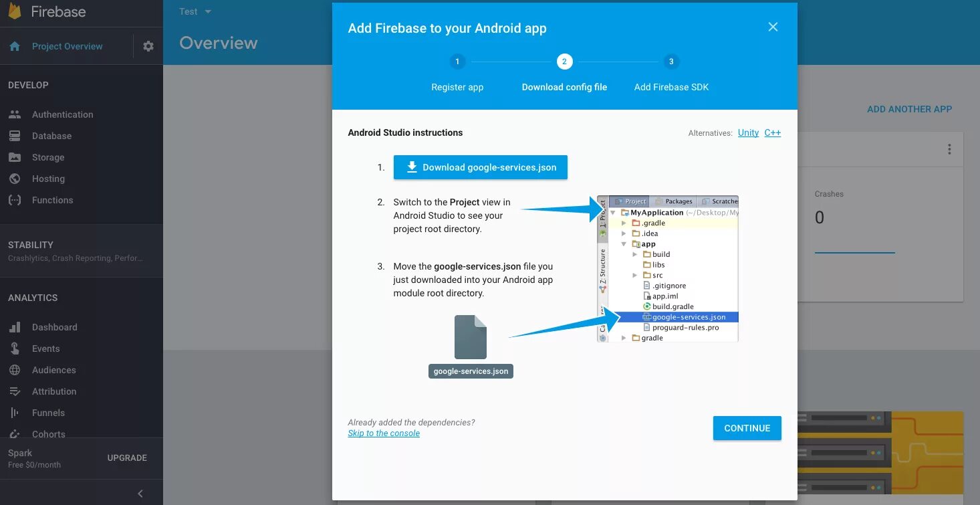Image resolution: width=980 pixels, height=505 pixels.
Task: Click the Funnels icon in sidebar
Action: point(15,413)
